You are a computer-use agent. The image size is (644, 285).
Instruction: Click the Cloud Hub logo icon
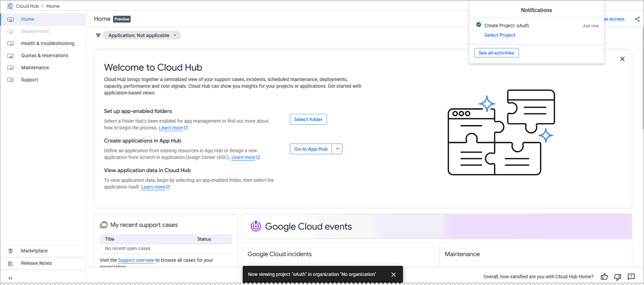tap(10, 6)
